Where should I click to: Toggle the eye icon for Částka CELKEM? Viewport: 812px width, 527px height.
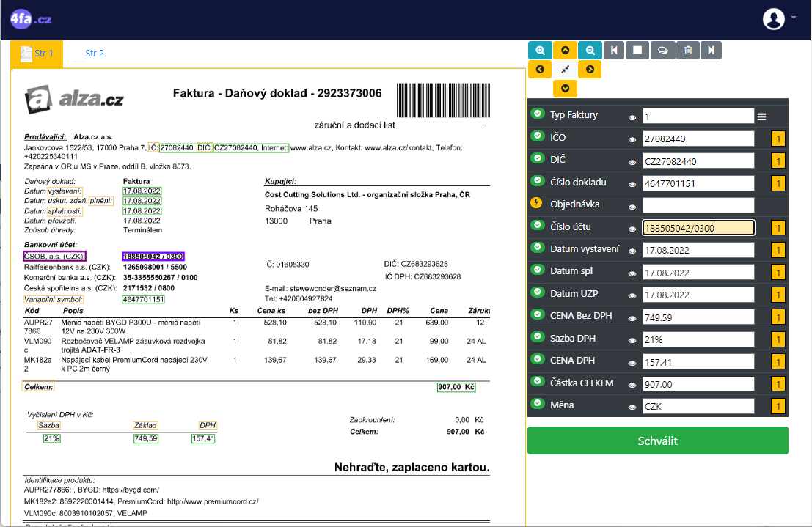632,384
